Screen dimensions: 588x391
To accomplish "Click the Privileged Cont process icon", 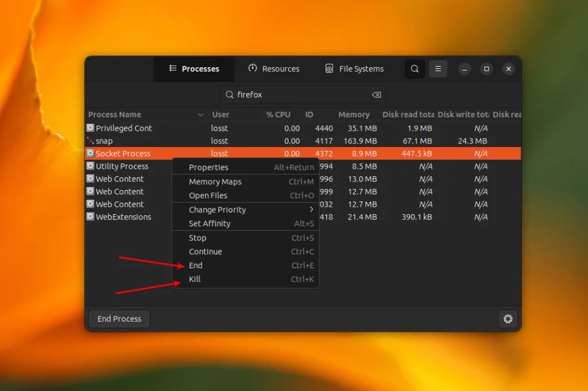I will pos(90,128).
